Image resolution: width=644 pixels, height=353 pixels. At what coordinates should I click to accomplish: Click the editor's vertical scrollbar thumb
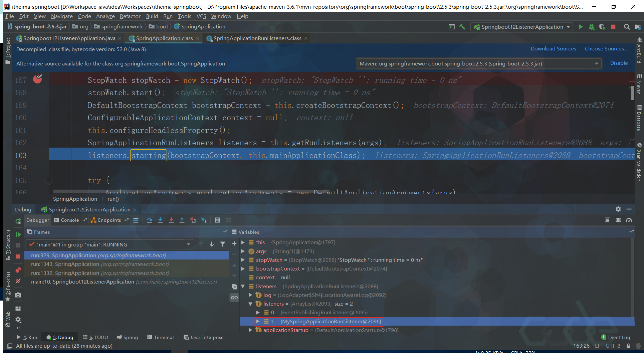pyautogui.click(x=632, y=93)
